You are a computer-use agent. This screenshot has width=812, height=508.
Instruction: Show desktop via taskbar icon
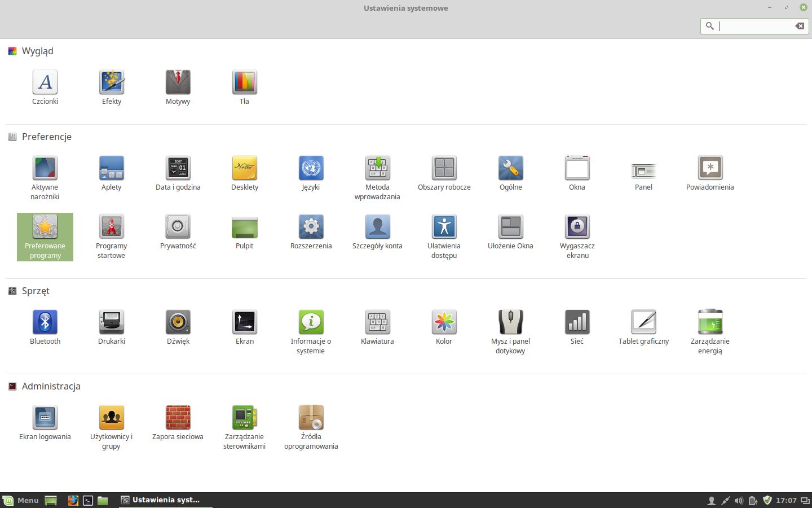click(51, 500)
